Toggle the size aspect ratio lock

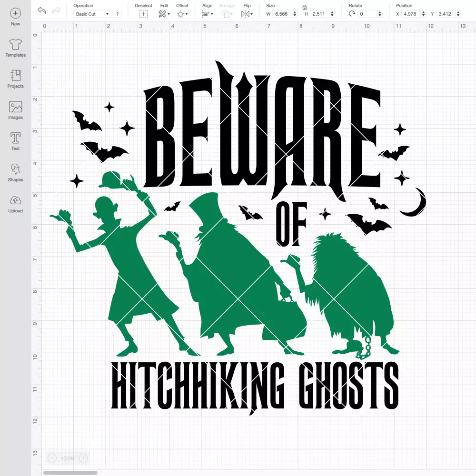click(x=305, y=7)
